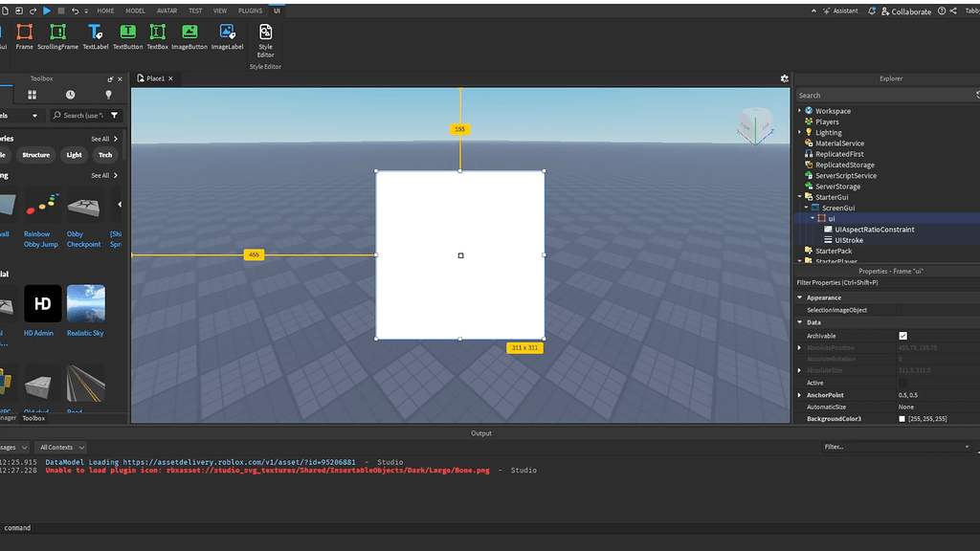Open Toolbox inventory grid tab

32,95
